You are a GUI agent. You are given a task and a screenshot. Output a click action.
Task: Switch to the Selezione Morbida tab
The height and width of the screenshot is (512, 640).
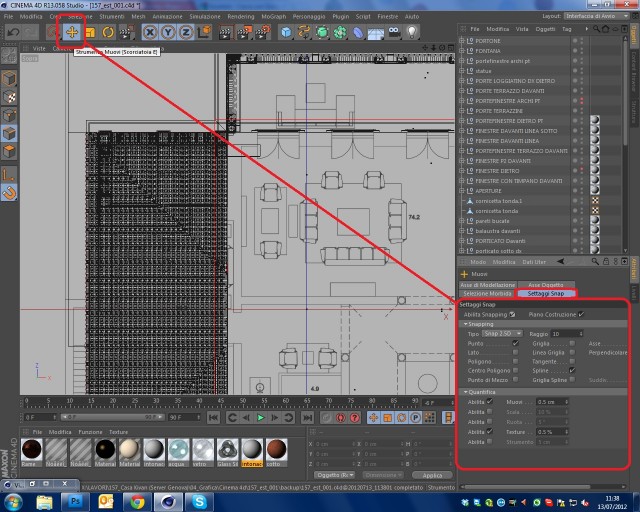point(487,294)
